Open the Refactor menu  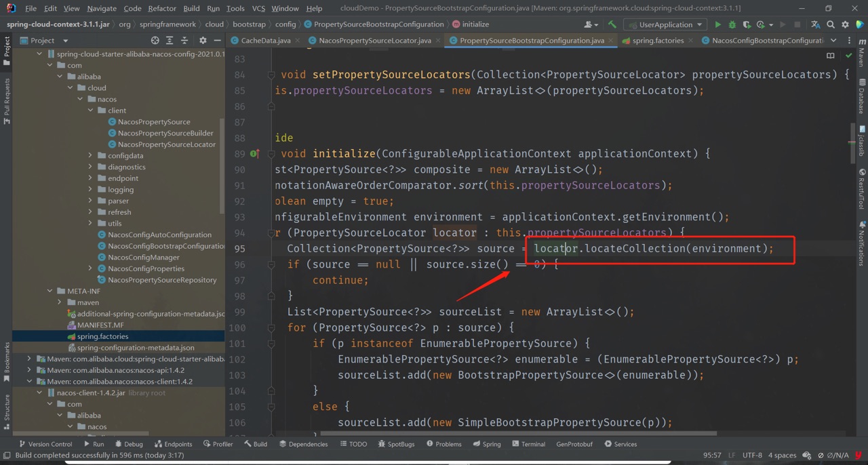(161, 8)
